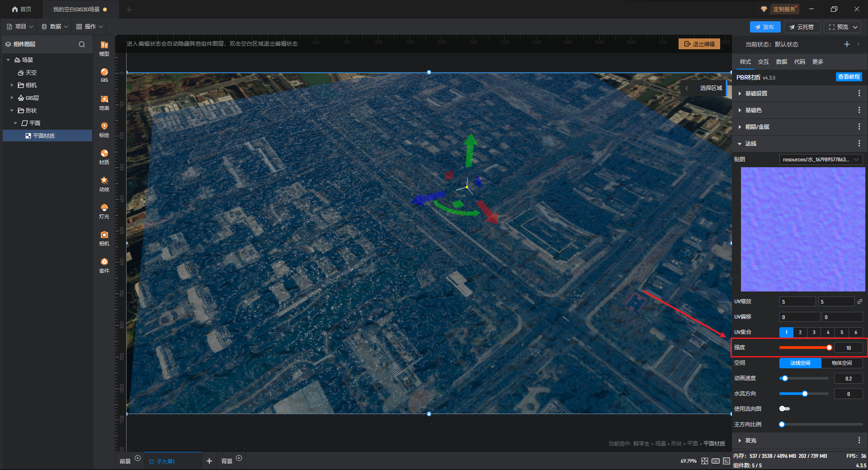Expand the 相机 tree folder
This screenshot has width=868, height=470.
point(12,85)
